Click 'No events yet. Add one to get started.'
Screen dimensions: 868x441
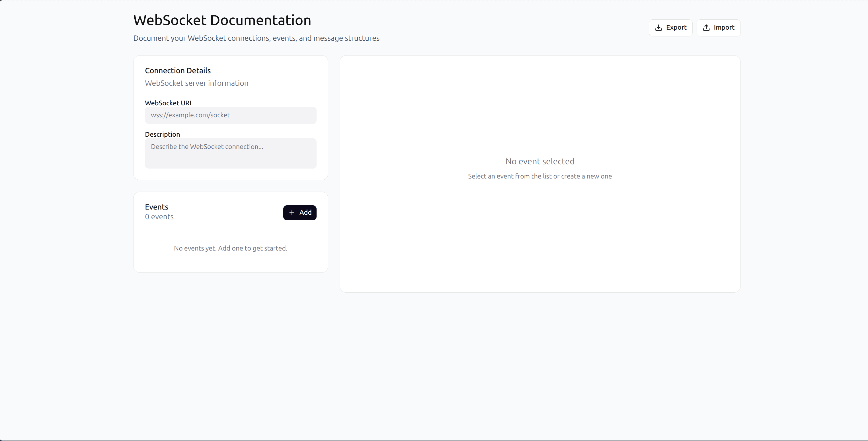(231, 248)
